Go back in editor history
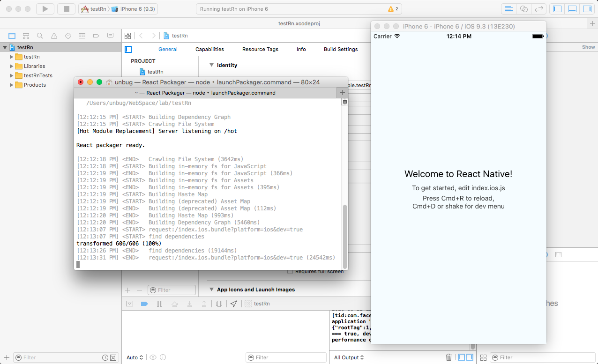 click(x=141, y=36)
